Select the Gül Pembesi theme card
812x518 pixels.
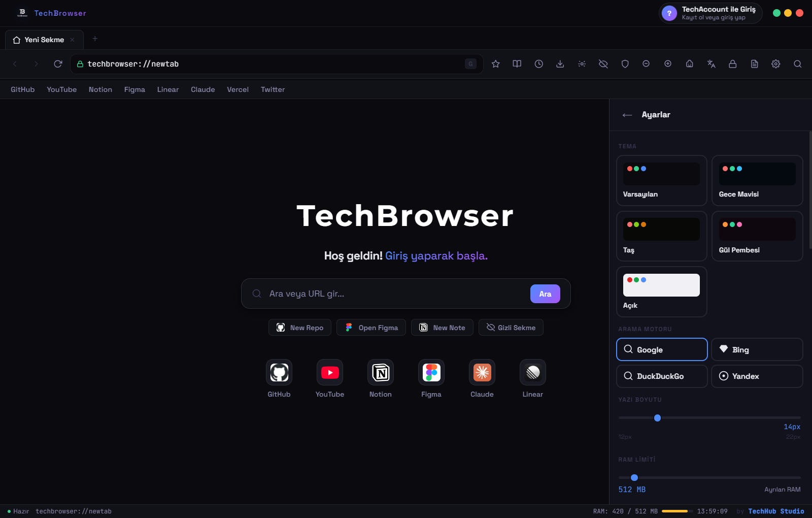point(757,236)
